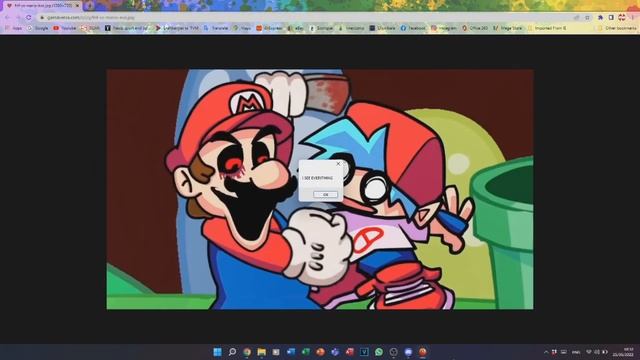Show hidden system tray icons chevron
The image size is (640, 360).
pos(546,352)
